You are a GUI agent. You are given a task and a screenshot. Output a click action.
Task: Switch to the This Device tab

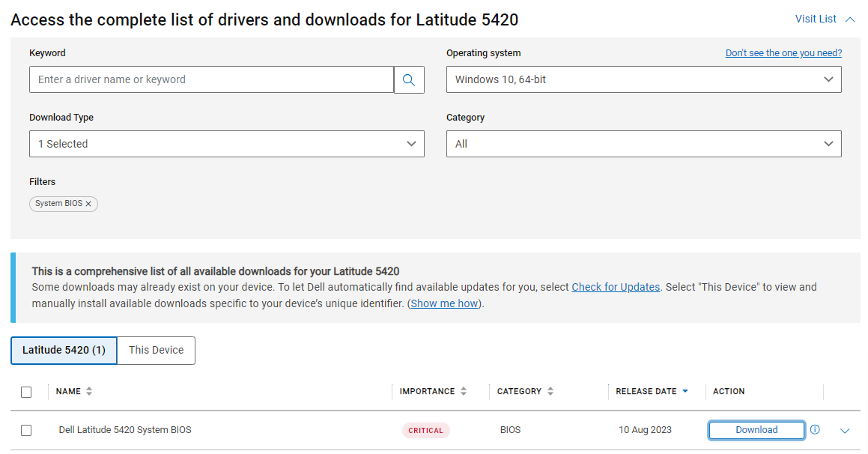point(156,351)
